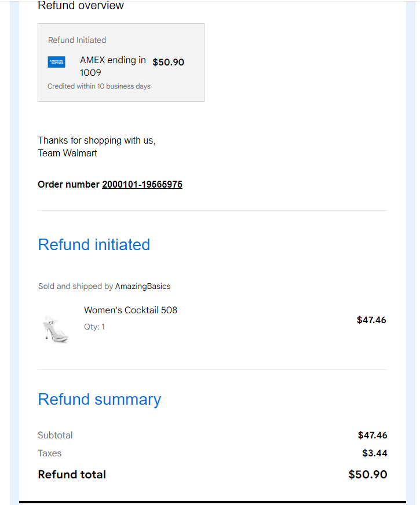Select the $50.90 amount beside AMEX
This screenshot has width=420, height=505.
pyautogui.click(x=168, y=62)
